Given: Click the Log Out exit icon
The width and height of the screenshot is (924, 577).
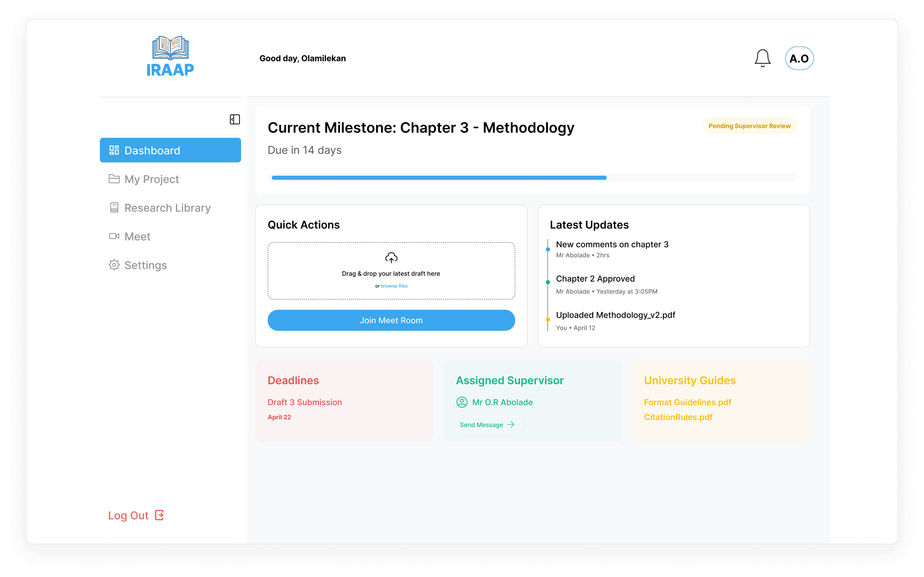Looking at the screenshot, I should click(159, 515).
